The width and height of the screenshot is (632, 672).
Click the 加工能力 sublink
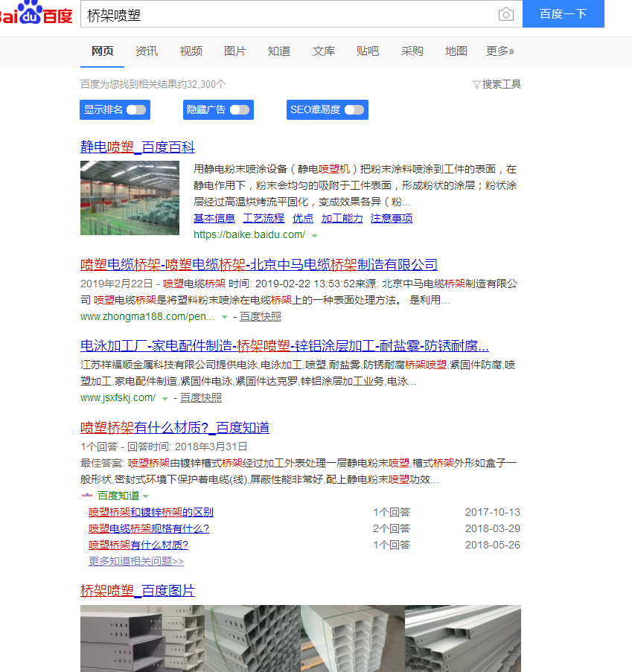[x=342, y=218]
